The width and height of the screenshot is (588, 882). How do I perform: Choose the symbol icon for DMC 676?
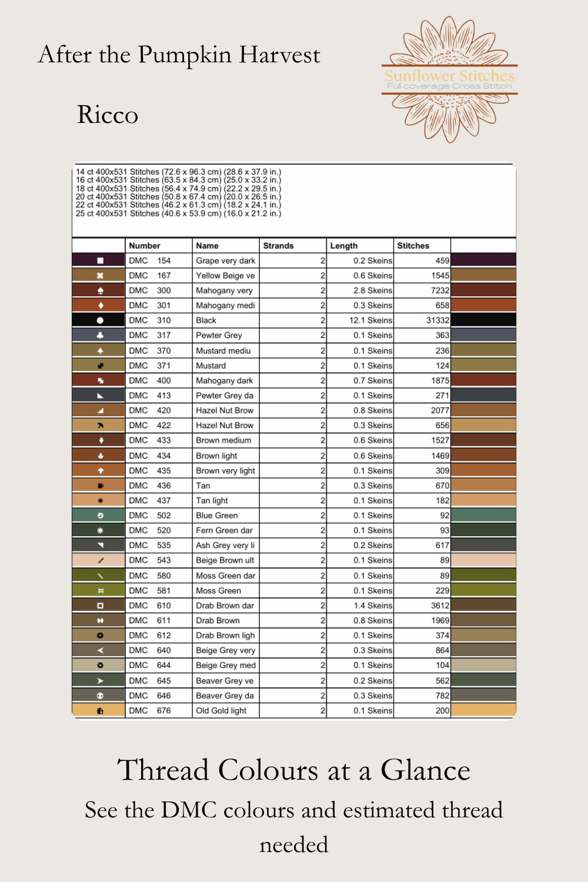point(100,710)
